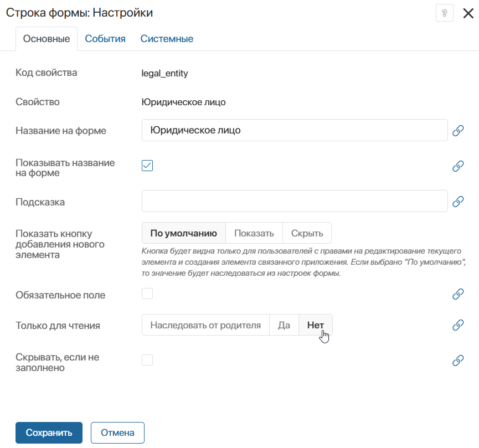
Task: Set 'Только для чтения' to 'Да'
Action: 284,325
